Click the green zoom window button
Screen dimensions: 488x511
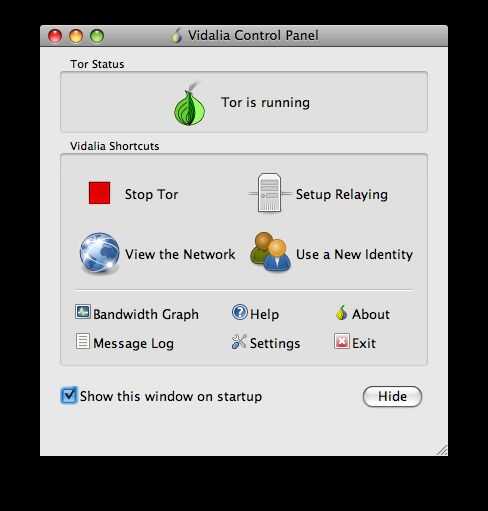pyautogui.click(x=97, y=36)
